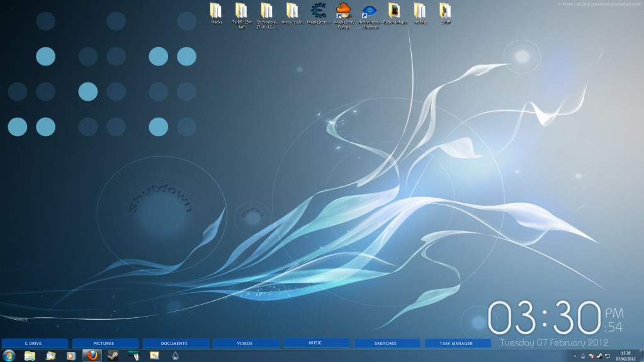Open the moby_cu2r folder icon

click(293, 14)
